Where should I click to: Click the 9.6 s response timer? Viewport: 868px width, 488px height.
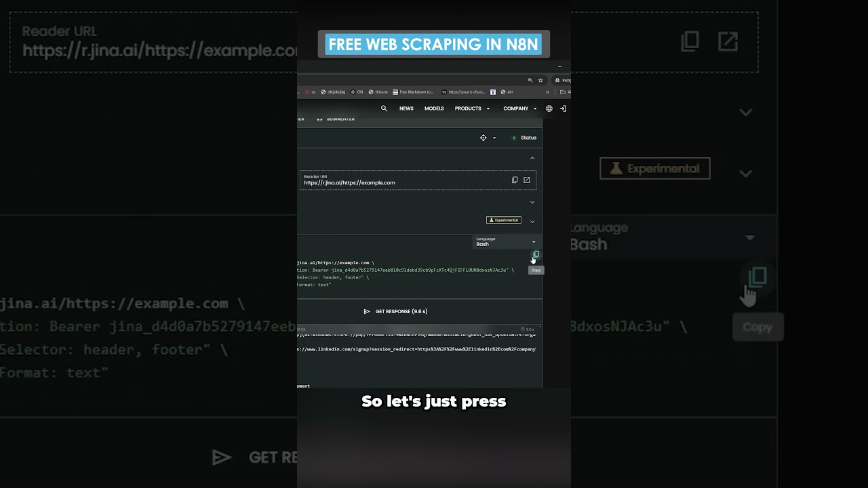pyautogui.click(x=528, y=329)
